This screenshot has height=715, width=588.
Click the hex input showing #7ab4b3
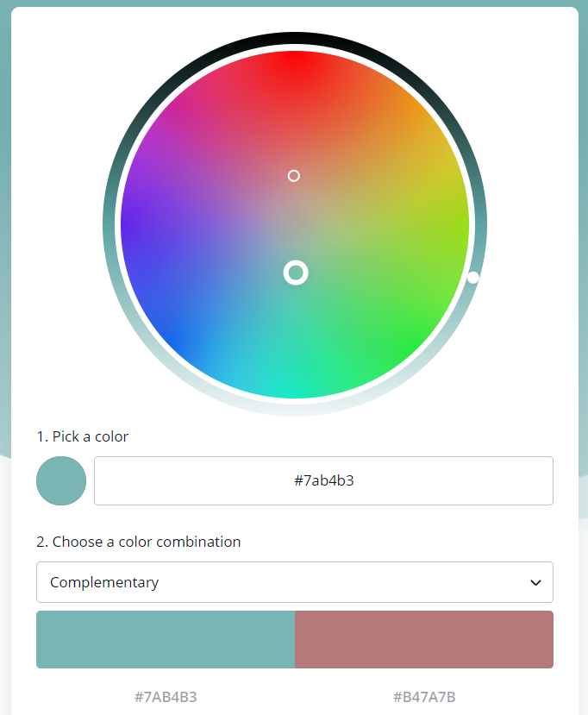(323, 480)
